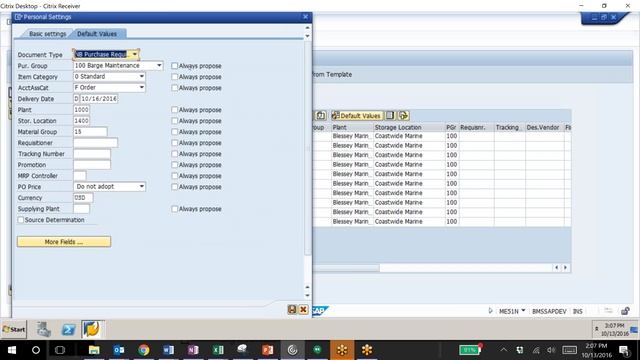
Task: Expand SAP status bar triangle
Action: click(x=490, y=311)
